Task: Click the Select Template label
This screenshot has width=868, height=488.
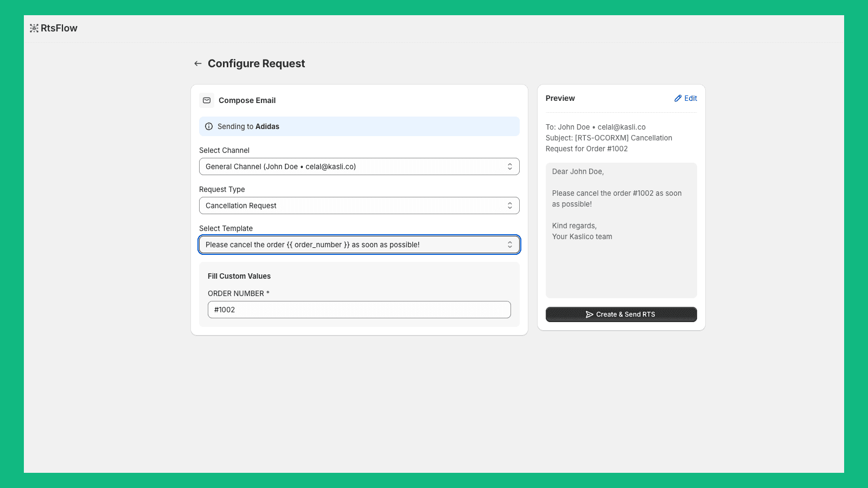Action: tap(226, 228)
